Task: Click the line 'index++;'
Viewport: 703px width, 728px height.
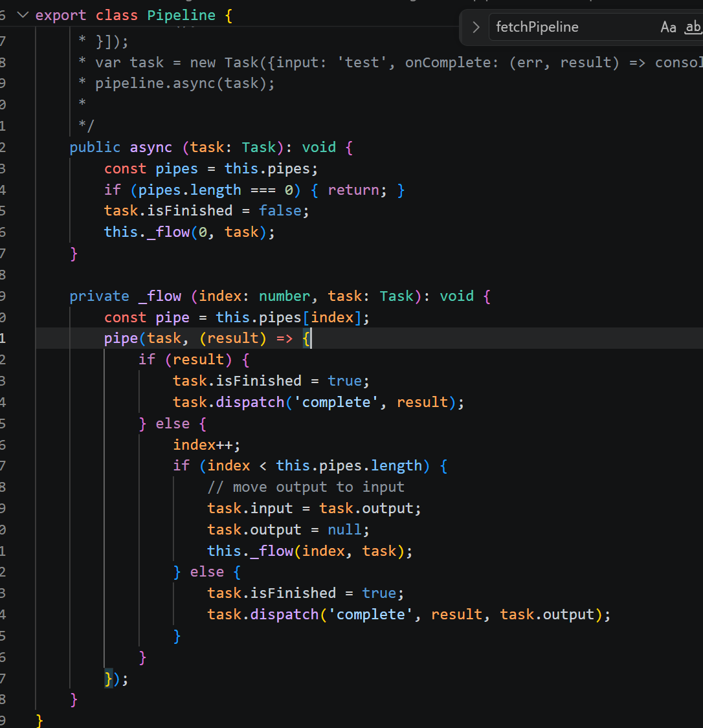Action: (x=206, y=445)
